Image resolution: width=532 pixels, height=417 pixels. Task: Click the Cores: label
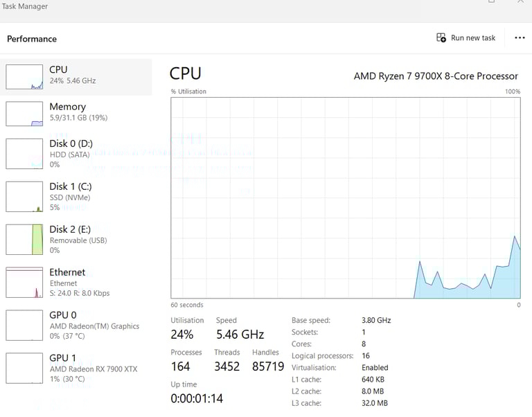[301, 344]
